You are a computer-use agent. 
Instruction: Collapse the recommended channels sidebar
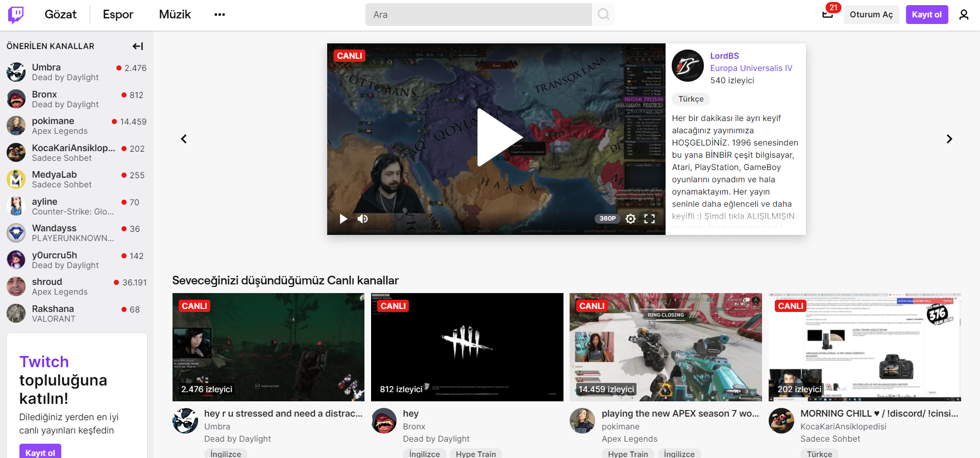(x=138, y=46)
